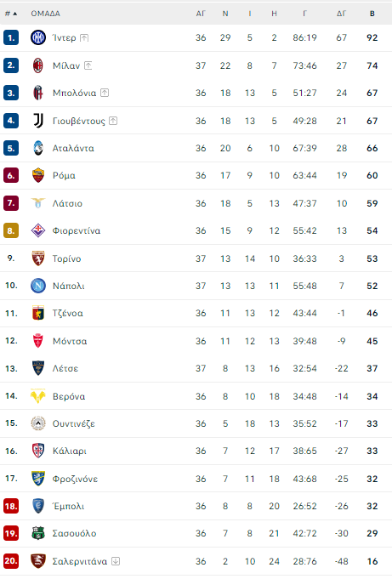Viewport: 392px width, 579px height.
Task: Click the ΟΜΑΔΑ column header
Action: click(x=45, y=14)
